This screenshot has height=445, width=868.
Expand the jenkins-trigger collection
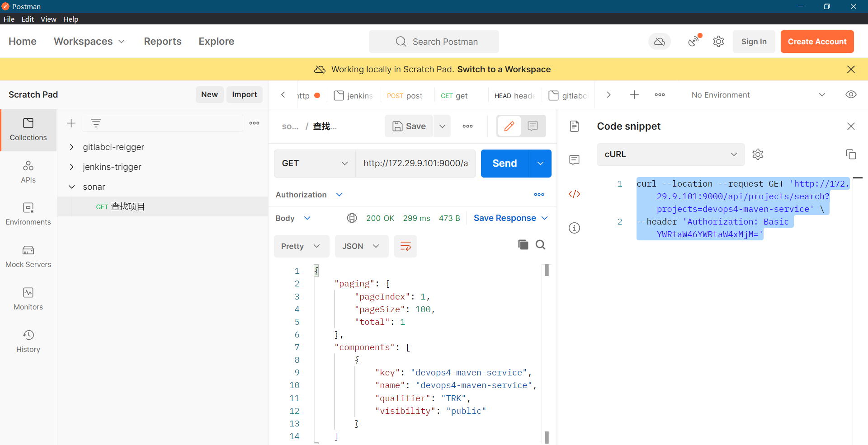71,167
